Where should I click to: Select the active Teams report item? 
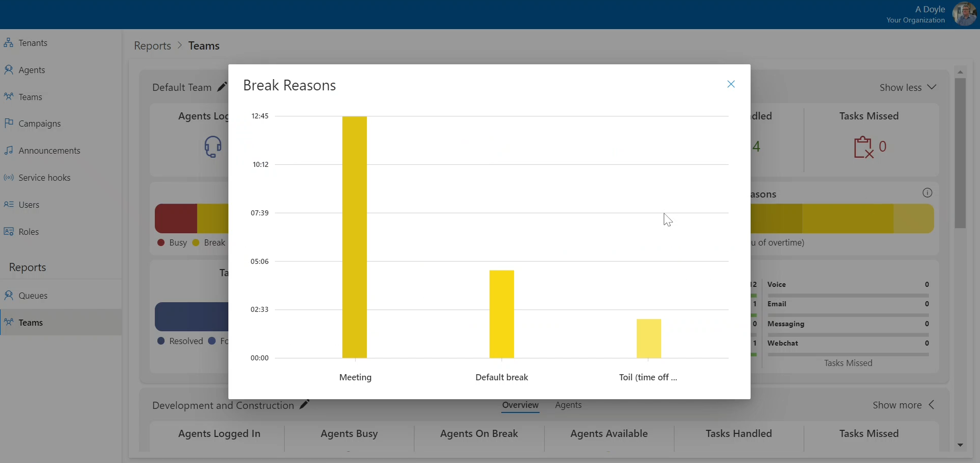pyautogui.click(x=61, y=323)
